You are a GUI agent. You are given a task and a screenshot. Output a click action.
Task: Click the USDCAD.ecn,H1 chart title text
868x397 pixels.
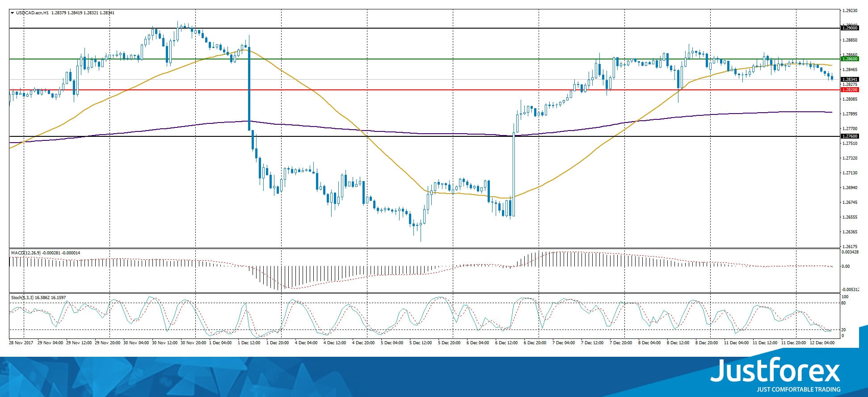33,13
